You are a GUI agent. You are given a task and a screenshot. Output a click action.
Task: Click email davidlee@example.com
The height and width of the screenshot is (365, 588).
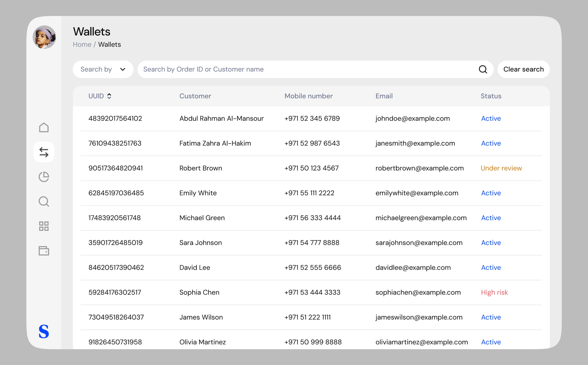pyautogui.click(x=413, y=268)
